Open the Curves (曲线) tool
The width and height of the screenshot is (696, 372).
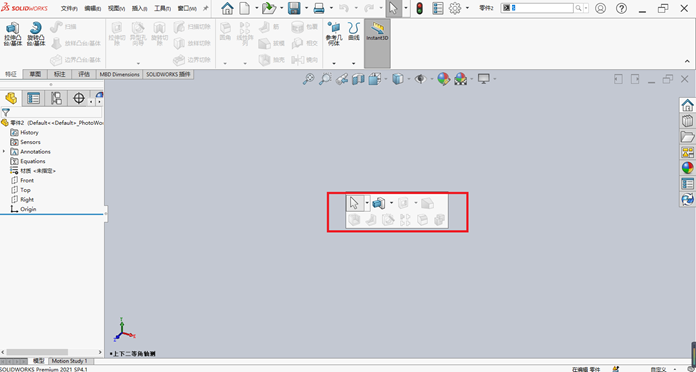(x=354, y=32)
